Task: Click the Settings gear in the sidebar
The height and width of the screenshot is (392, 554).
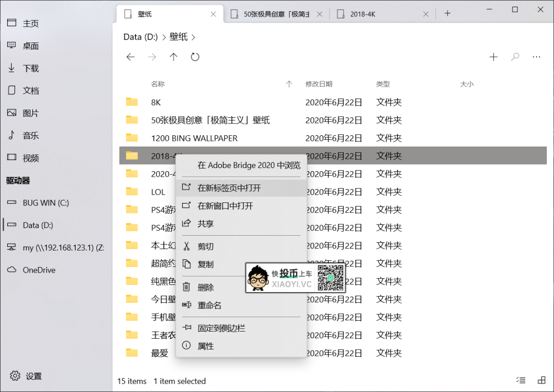Action: pos(15,376)
